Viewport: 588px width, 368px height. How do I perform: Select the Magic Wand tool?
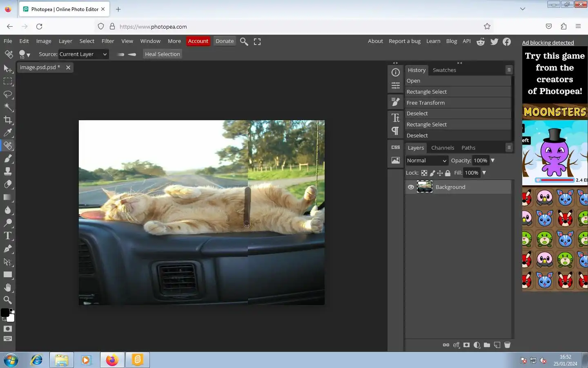(8, 107)
